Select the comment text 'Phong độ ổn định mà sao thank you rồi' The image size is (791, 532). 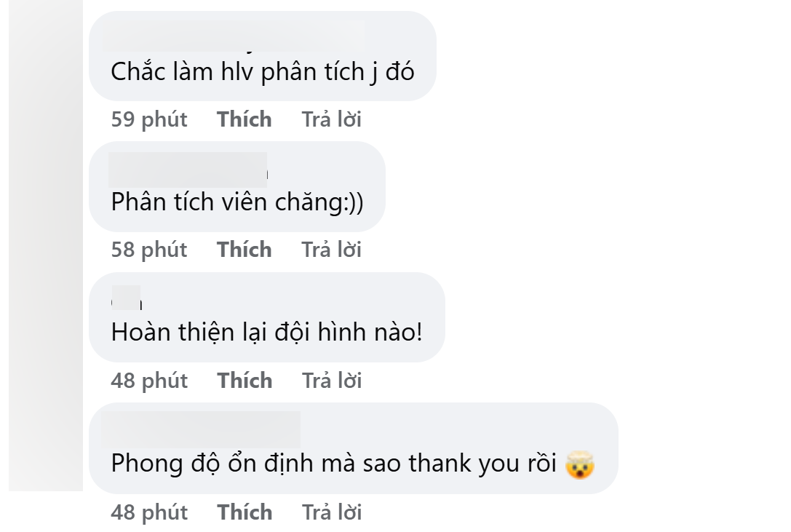pos(335,463)
